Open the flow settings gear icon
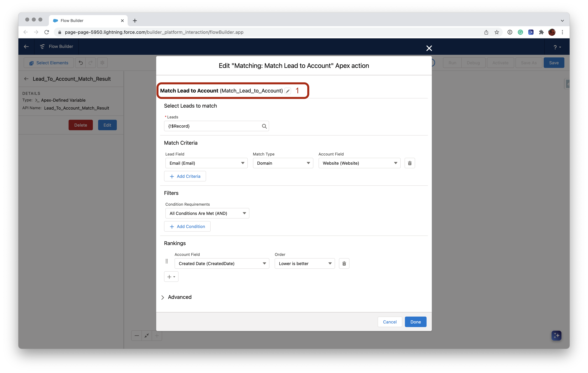 pos(102,63)
